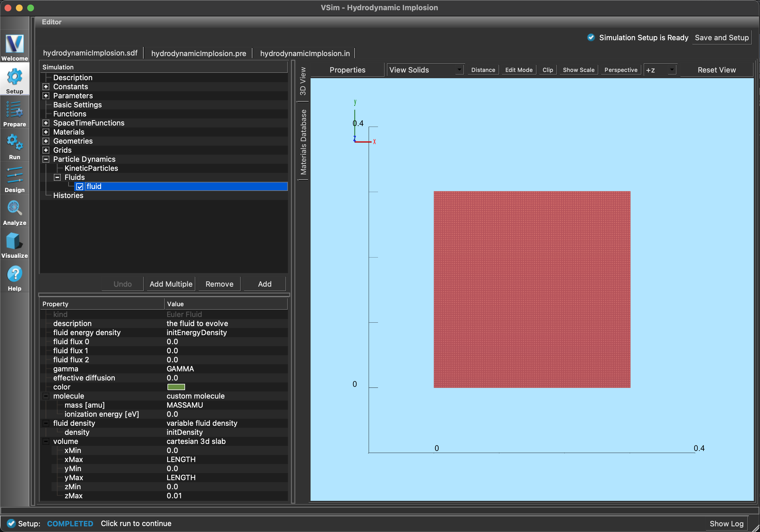The height and width of the screenshot is (532, 760).
Task: Click the gamma value GAMMA
Action: pyautogui.click(x=181, y=369)
